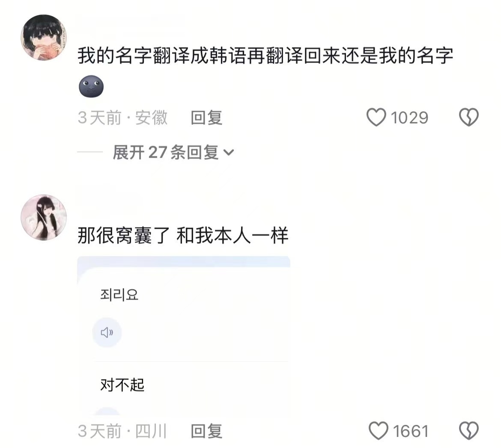Image resolution: width=501 pixels, height=448 pixels.
Task: Like the first comment with 1029 likes
Action: click(x=376, y=117)
